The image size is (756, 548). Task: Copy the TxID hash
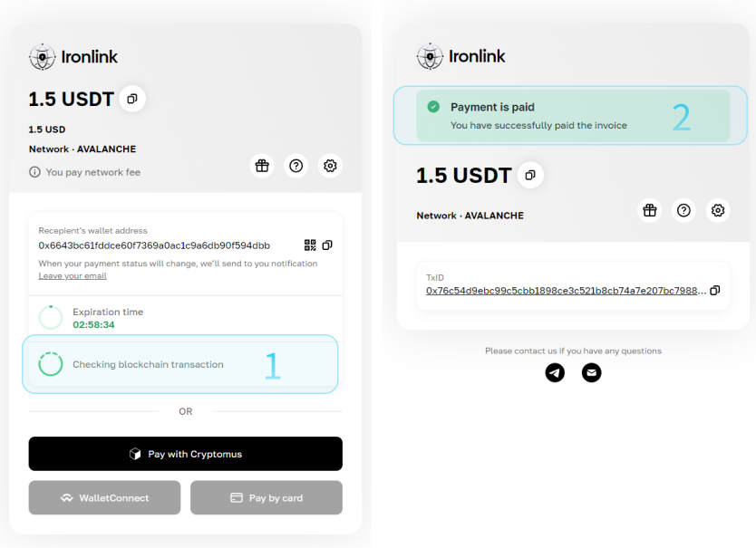coord(715,291)
